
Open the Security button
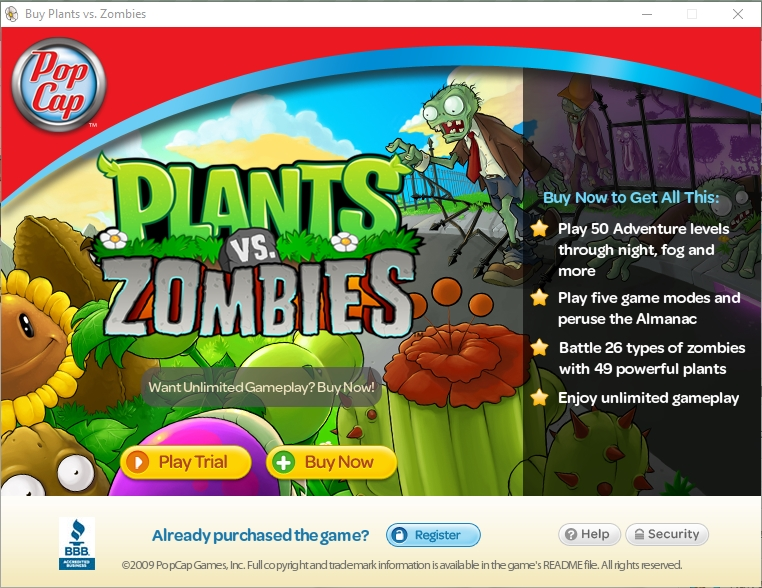point(667,534)
